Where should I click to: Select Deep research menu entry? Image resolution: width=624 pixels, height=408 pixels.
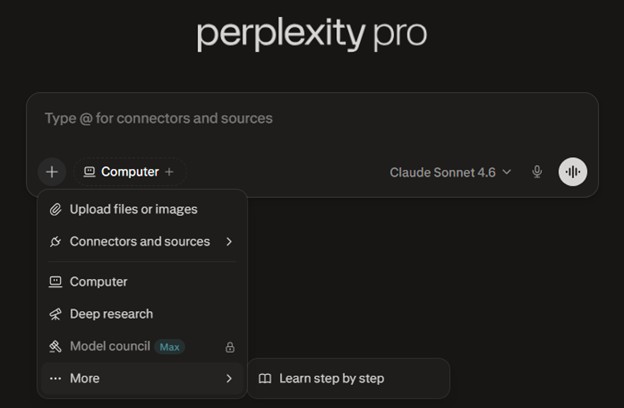pos(111,314)
